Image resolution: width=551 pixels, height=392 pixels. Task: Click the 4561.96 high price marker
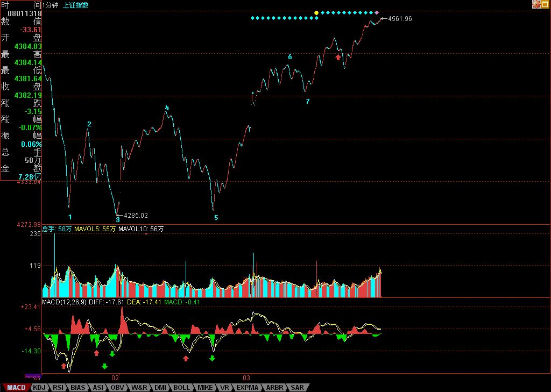click(x=399, y=19)
